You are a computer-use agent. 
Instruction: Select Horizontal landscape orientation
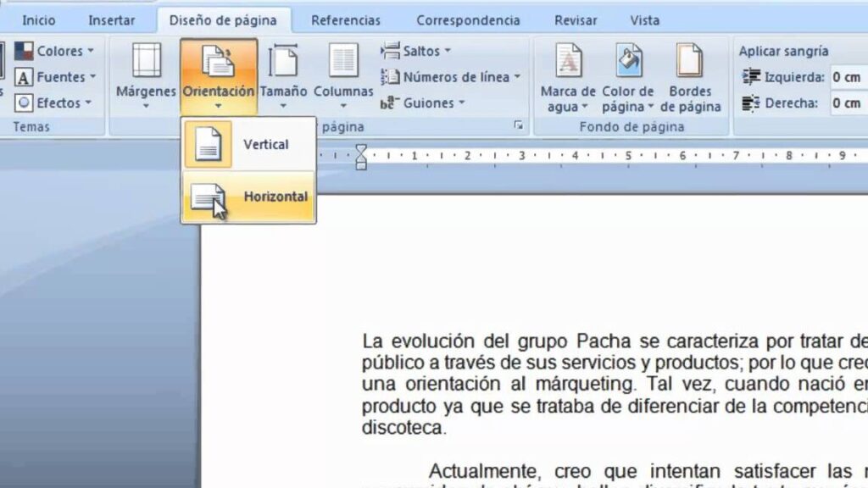[248, 197]
